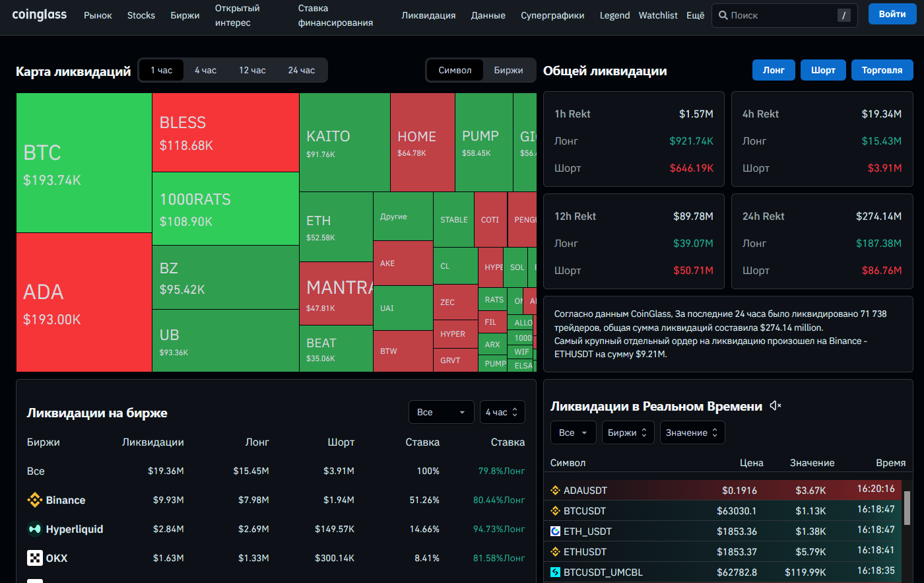The height and width of the screenshot is (583, 924).
Task: Click the Торговля button
Action: click(x=882, y=70)
